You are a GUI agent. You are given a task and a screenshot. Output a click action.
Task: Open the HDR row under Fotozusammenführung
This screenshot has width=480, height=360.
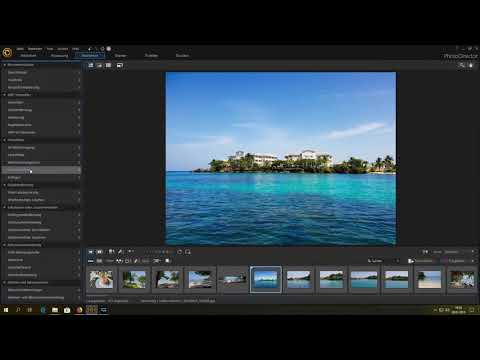click(41, 252)
